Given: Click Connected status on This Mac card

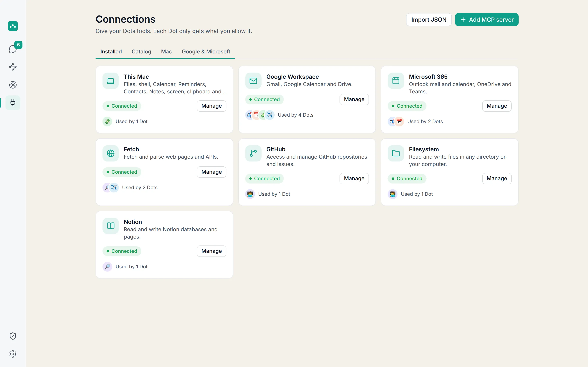Looking at the screenshot, I should (122, 106).
